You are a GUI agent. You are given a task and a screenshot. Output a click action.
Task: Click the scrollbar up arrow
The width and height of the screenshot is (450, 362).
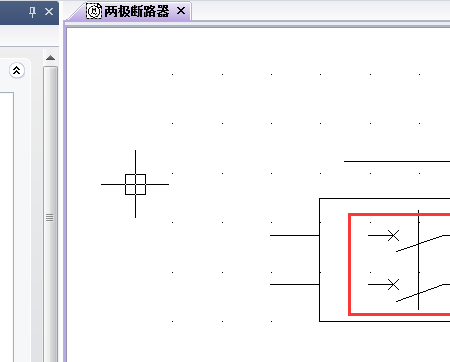coord(50,58)
